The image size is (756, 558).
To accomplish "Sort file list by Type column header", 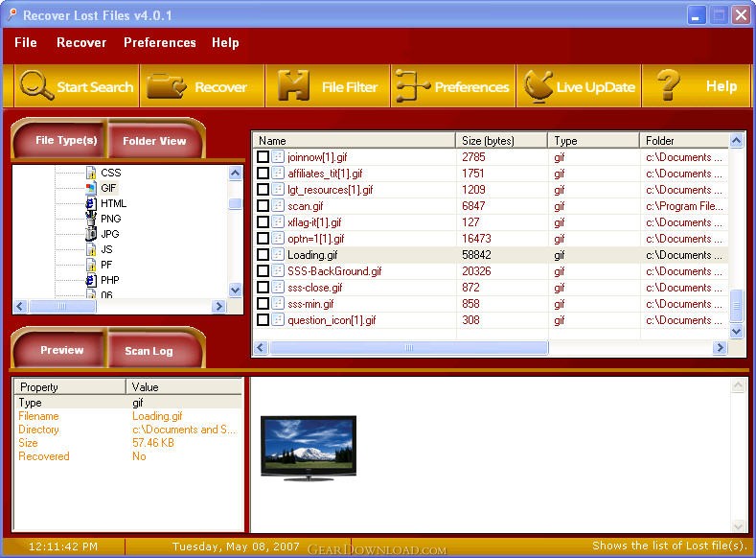I will [x=594, y=140].
